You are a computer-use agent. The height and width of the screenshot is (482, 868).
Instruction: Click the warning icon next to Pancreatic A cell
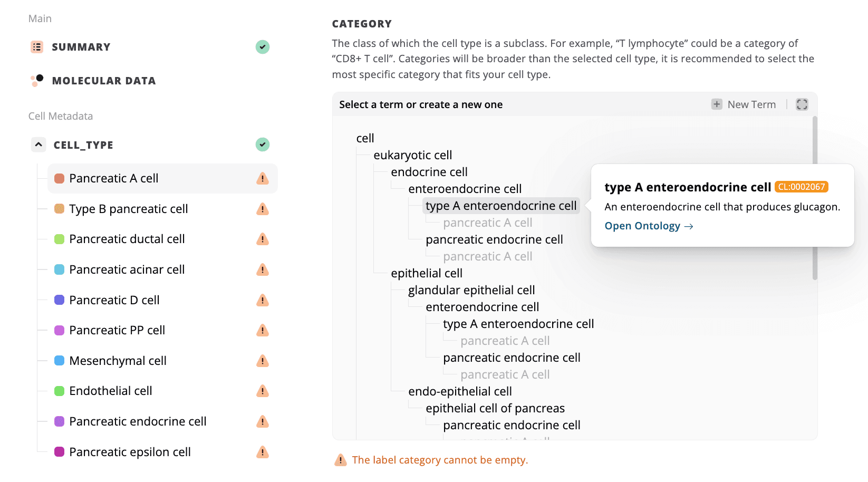(263, 179)
